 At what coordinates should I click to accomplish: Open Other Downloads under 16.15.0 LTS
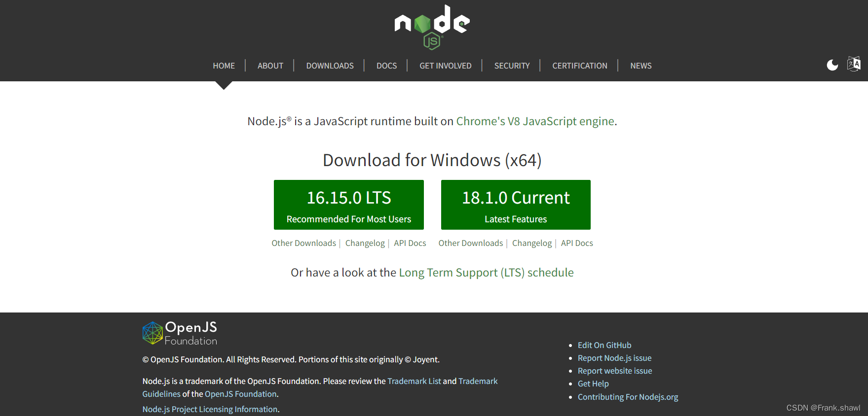click(303, 243)
